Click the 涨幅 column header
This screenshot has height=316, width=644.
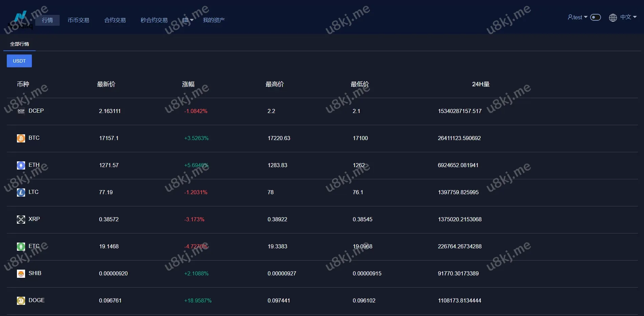click(x=188, y=84)
